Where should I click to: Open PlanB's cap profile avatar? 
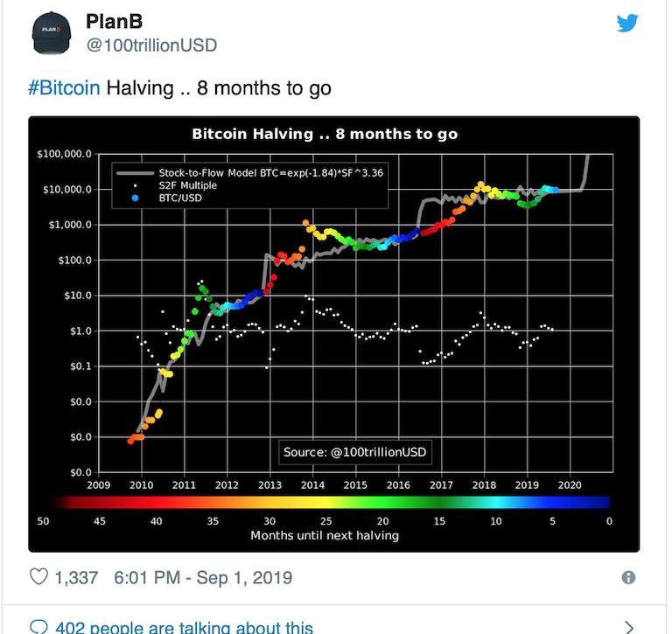pyautogui.click(x=52, y=33)
